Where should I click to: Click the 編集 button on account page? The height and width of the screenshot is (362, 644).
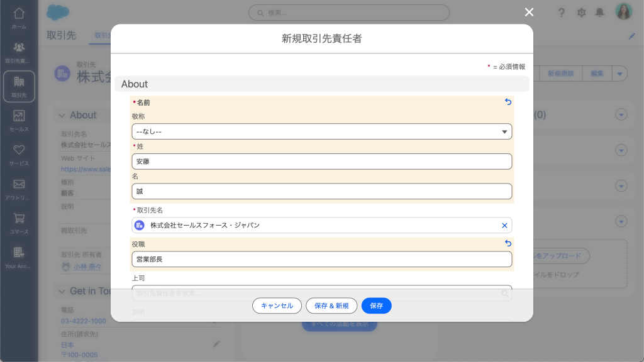[x=597, y=74]
